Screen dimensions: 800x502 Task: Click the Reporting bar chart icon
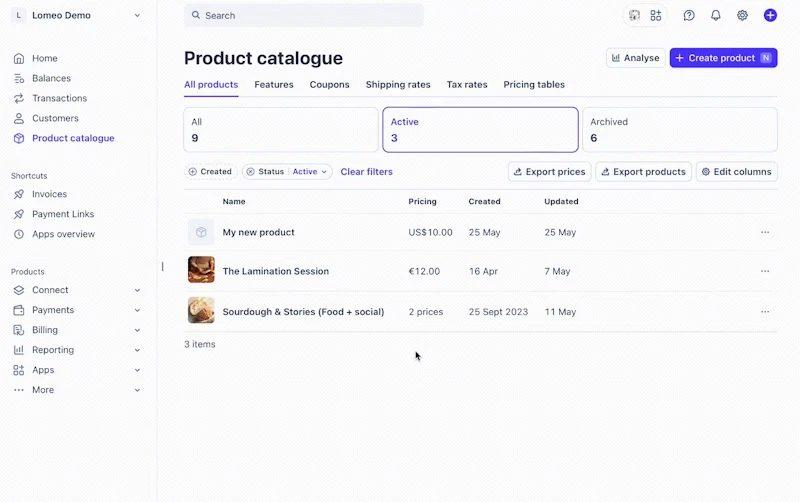(x=19, y=350)
